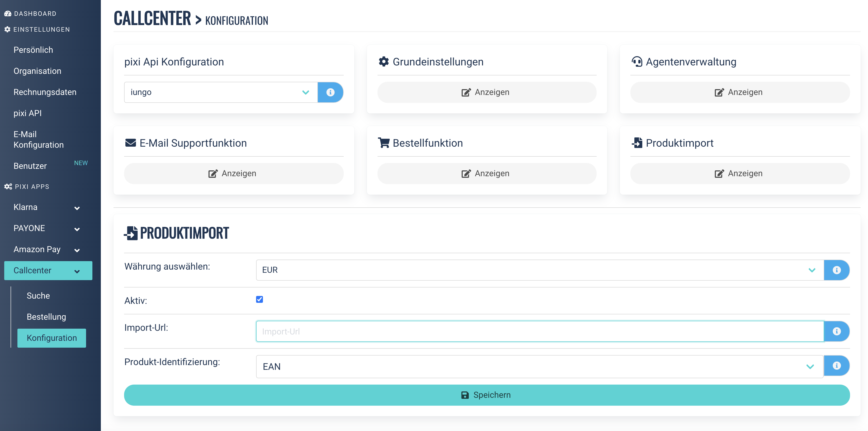Click the Klarna sidebar label
The height and width of the screenshot is (431, 868).
coord(26,207)
